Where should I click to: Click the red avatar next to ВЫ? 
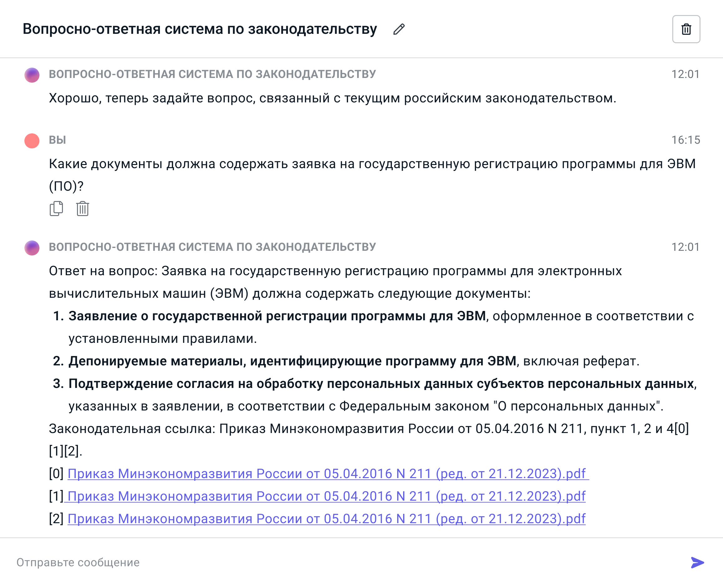coord(32,141)
